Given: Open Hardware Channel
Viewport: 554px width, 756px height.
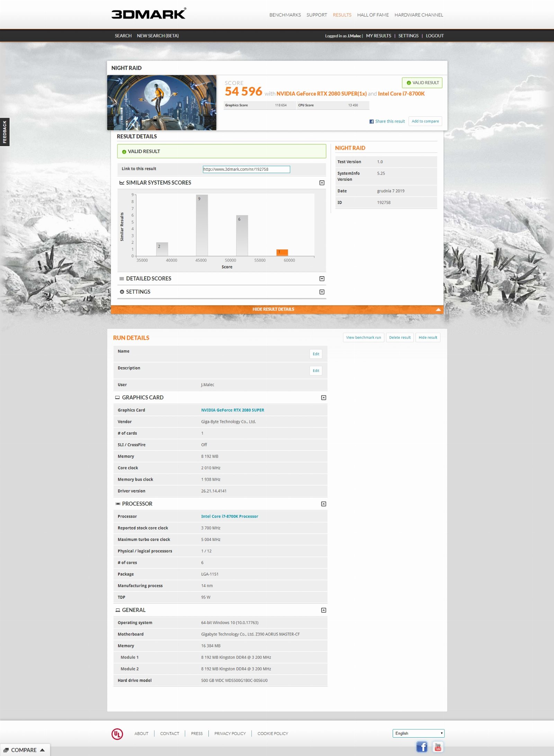Looking at the screenshot, I should pos(419,15).
